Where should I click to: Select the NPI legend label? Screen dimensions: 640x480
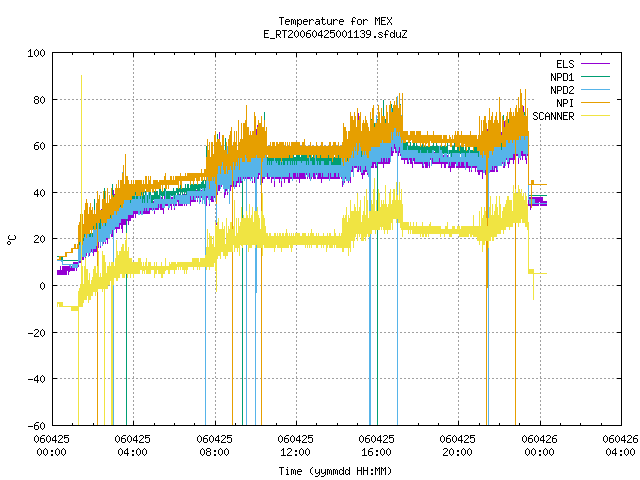(x=565, y=103)
